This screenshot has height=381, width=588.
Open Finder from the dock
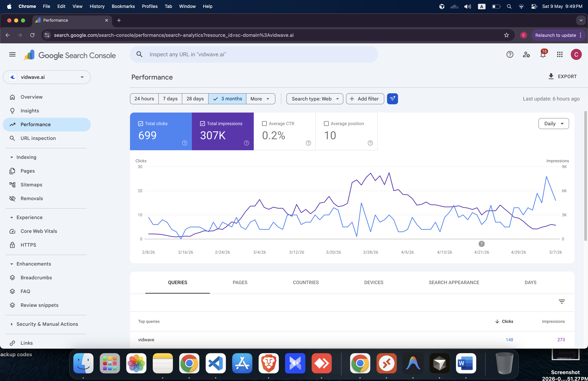(x=83, y=363)
